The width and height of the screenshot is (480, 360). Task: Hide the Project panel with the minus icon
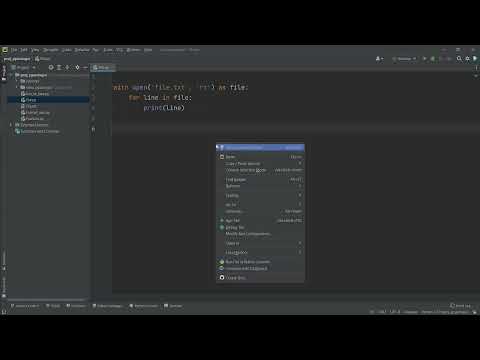click(85, 67)
